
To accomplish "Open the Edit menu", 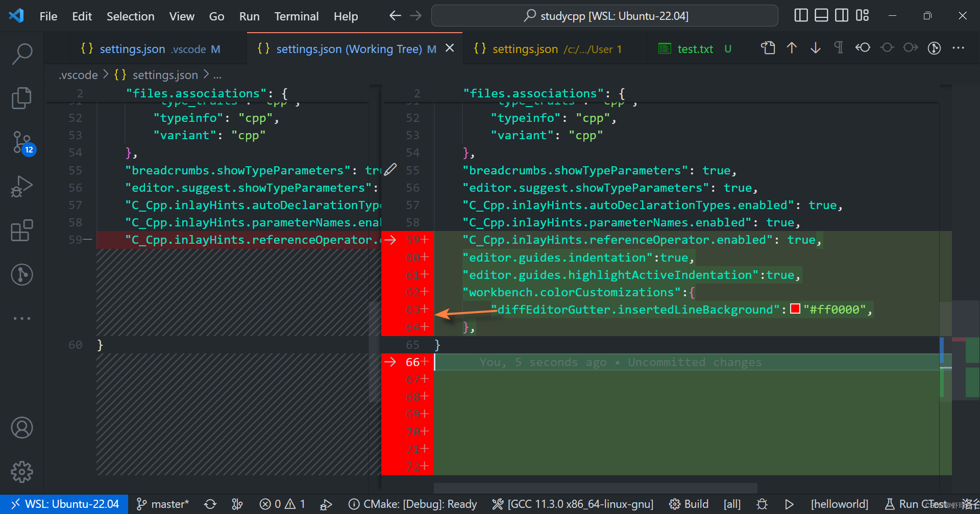I will coord(82,16).
